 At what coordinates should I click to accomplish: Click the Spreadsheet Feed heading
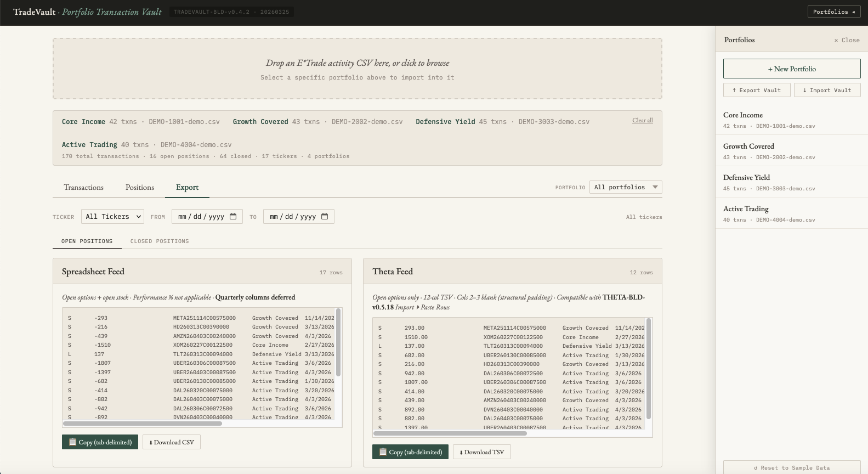(93, 272)
